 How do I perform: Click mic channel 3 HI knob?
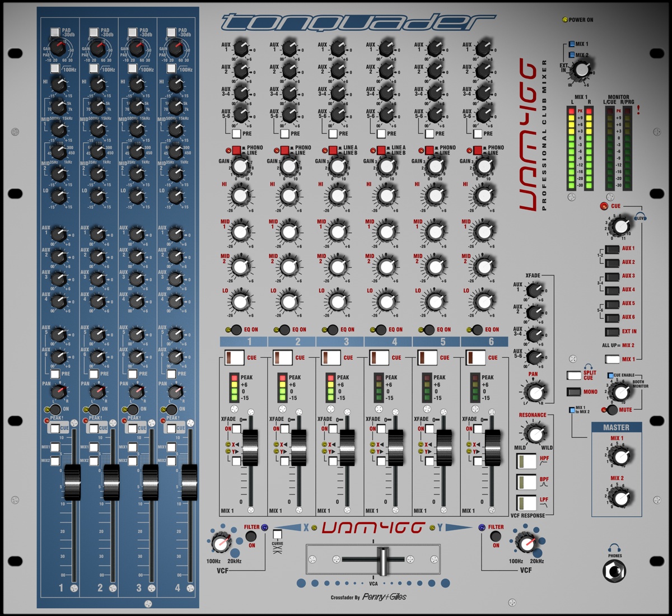click(137, 85)
